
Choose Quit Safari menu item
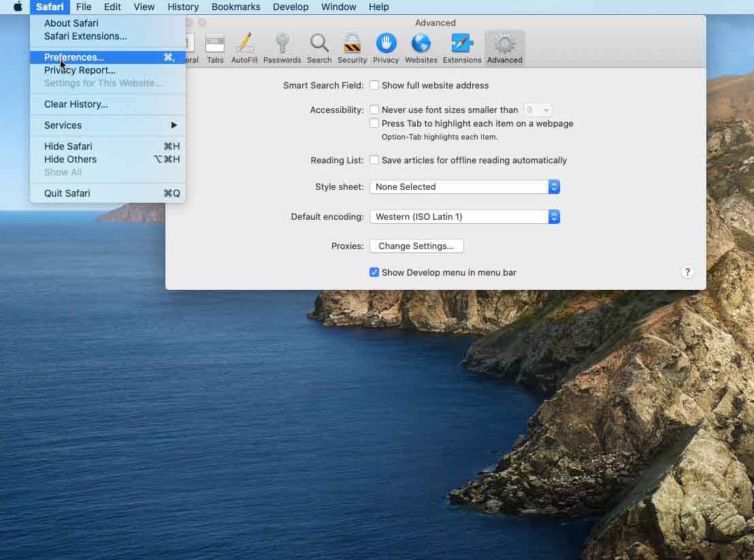108,193
